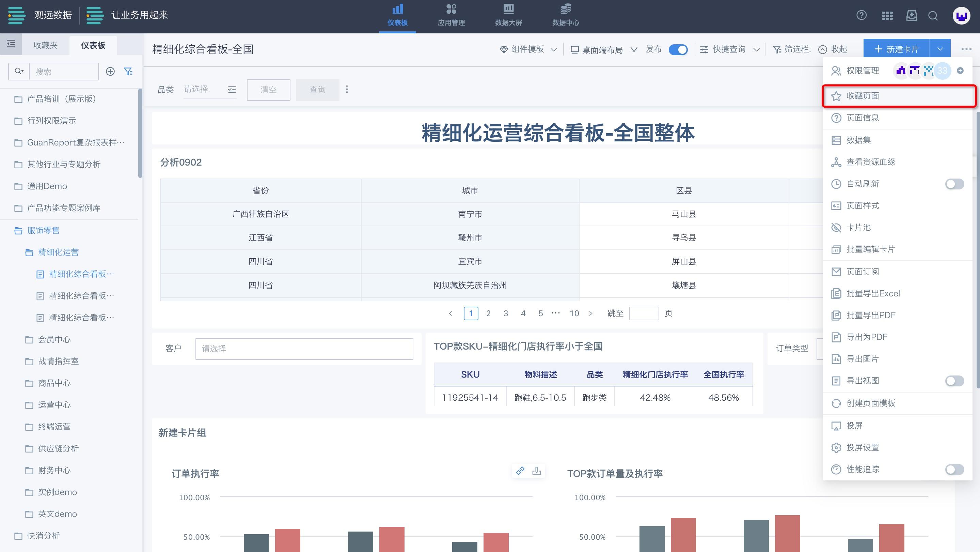980x552 pixels.
Task: Select 收藏页面 in the menu
Action: click(899, 96)
